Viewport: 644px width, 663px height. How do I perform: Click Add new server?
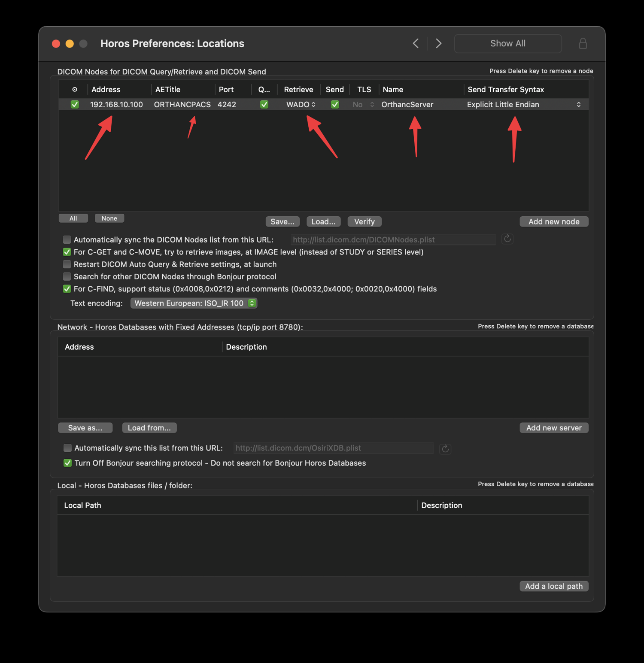(554, 428)
